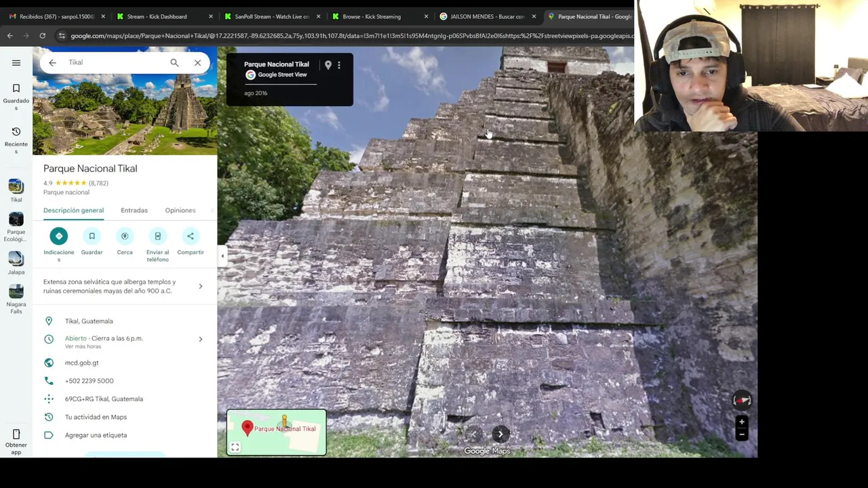
Task: Move to next Street View image arrow
Action: (500, 434)
